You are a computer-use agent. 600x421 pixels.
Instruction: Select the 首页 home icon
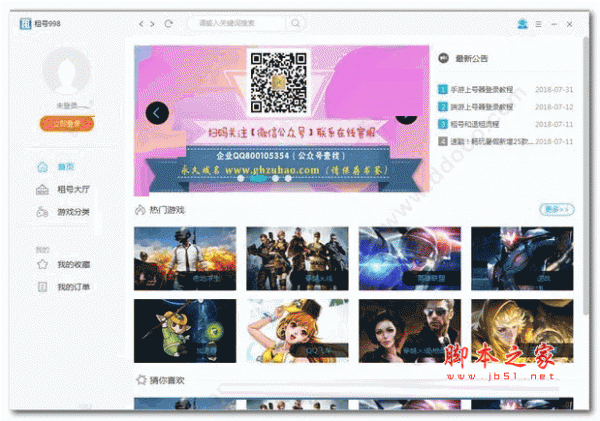(x=42, y=167)
